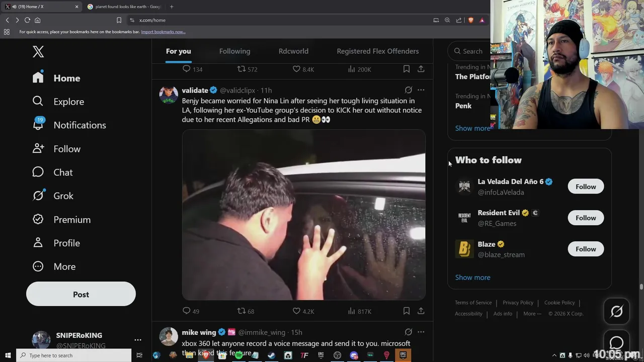Follow the Blaze account
Image resolution: width=644 pixels, height=362 pixels.
point(586,249)
